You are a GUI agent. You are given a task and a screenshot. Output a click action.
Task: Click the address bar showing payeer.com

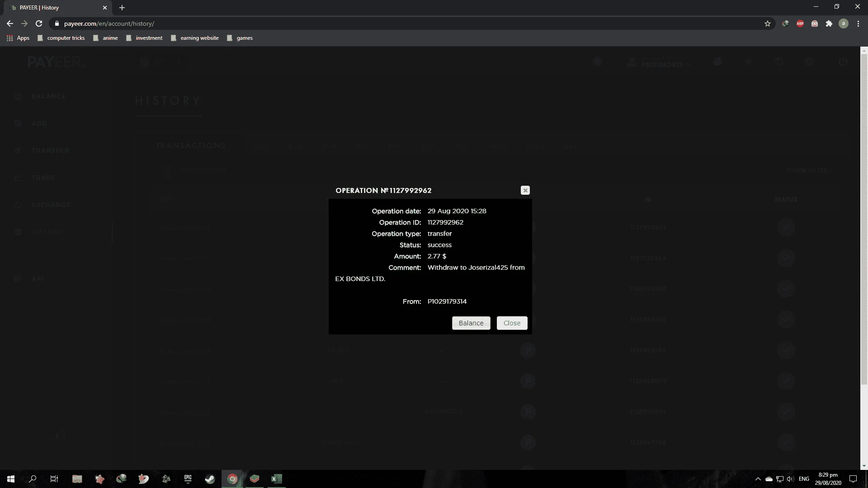click(407, 23)
